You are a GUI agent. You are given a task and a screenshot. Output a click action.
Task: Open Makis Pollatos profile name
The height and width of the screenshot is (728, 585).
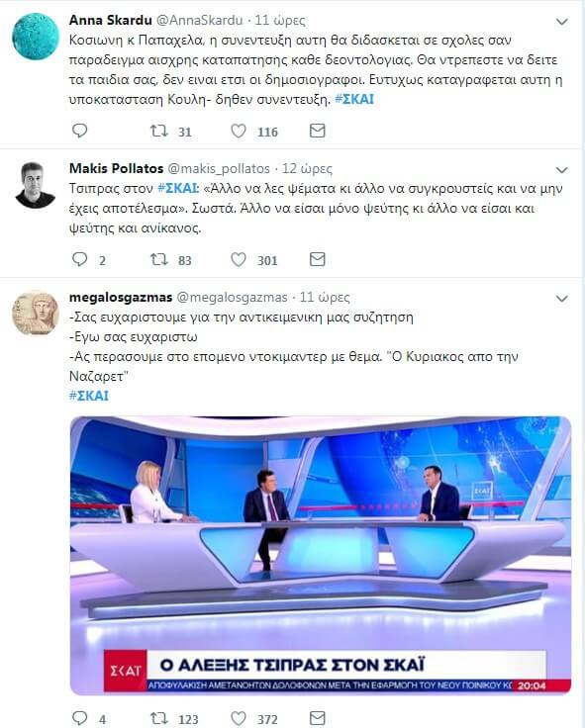coord(116,168)
